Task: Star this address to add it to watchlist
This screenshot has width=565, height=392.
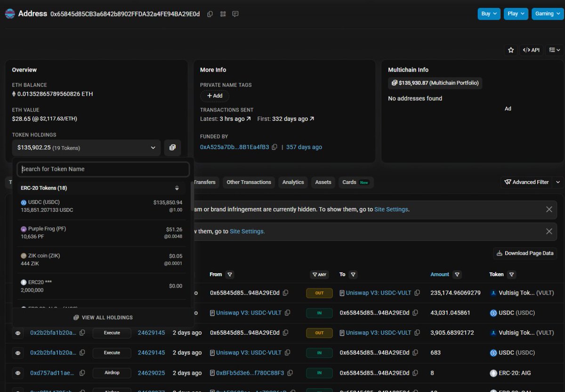Action: click(x=510, y=50)
